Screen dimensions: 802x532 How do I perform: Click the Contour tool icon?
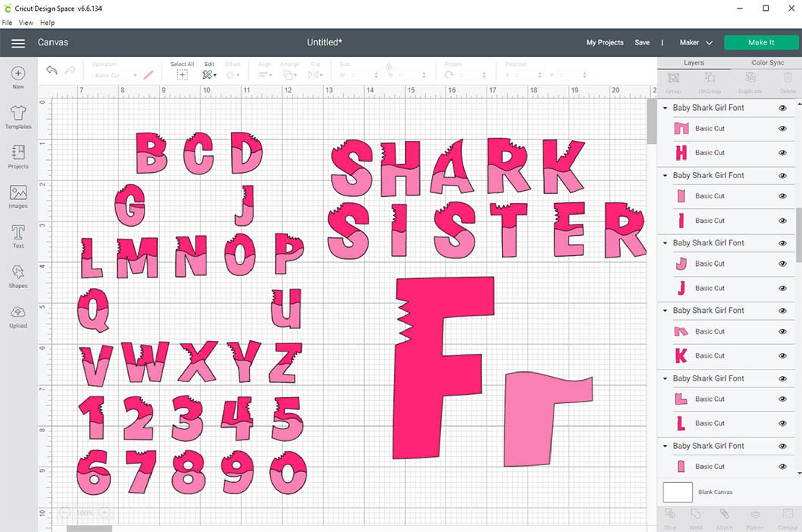tap(787, 514)
